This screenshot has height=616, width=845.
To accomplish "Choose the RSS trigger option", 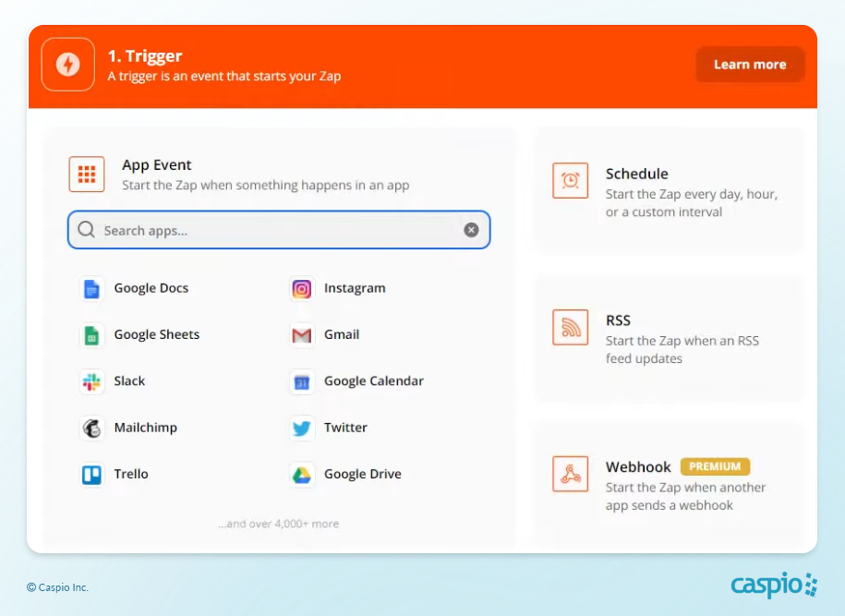I will [x=670, y=338].
